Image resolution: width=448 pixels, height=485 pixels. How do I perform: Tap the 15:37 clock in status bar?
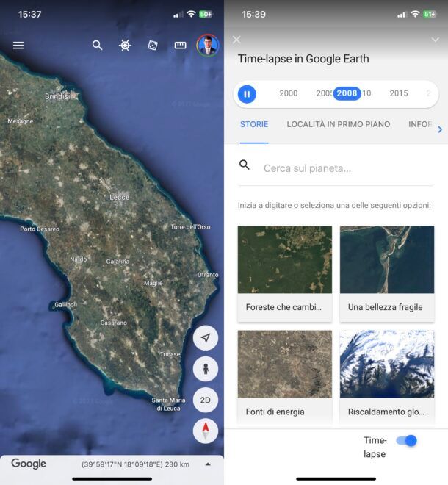click(29, 14)
